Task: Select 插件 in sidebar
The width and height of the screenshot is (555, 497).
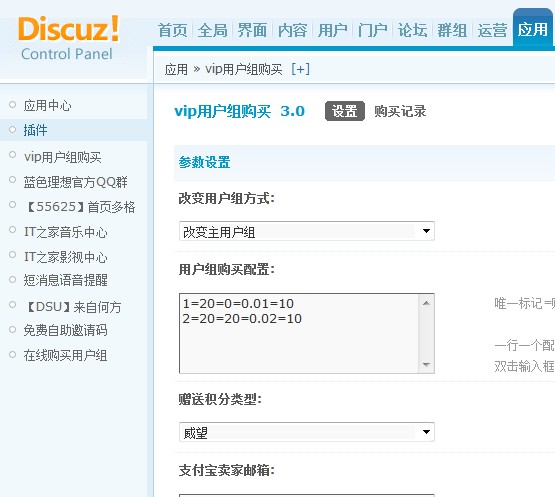Action: [x=35, y=130]
